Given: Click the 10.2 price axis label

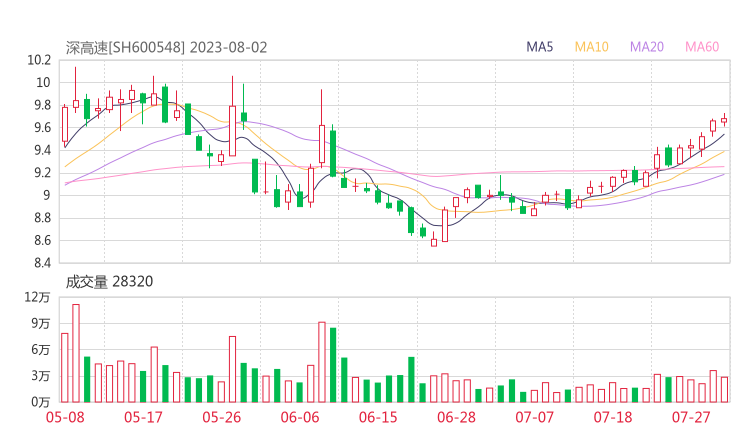Looking at the screenshot, I should (x=39, y=60).
